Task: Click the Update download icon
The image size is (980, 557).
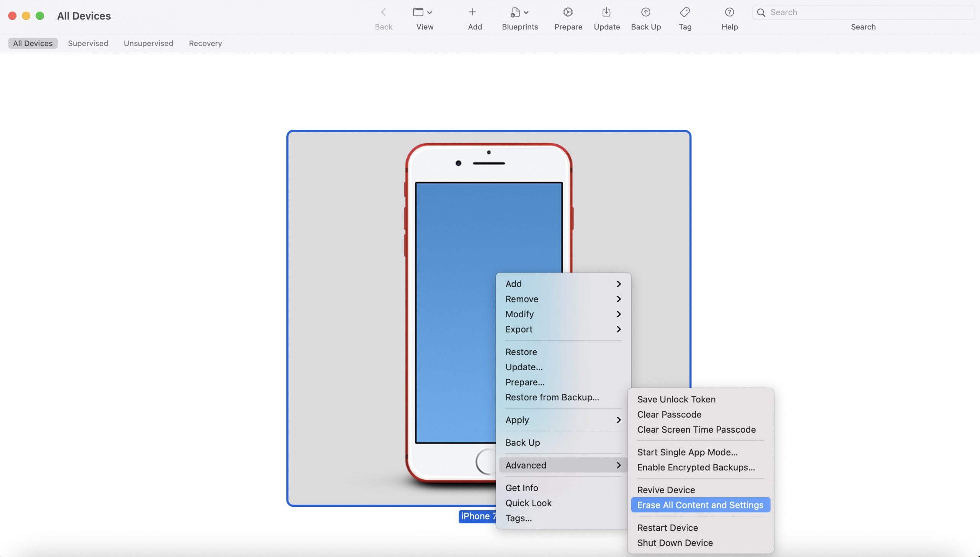Action: point(606,12)
